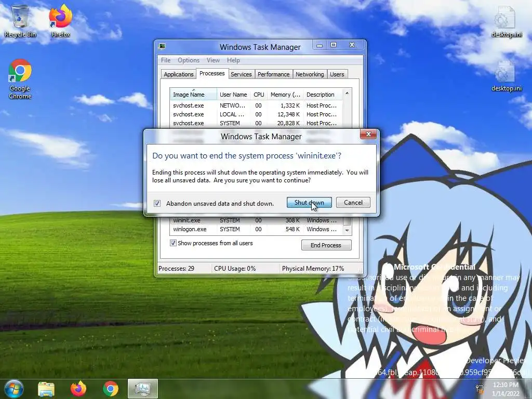Switch to the Processes tab
532x399 pixels.
pyautogui.click(x=212, y=73)
